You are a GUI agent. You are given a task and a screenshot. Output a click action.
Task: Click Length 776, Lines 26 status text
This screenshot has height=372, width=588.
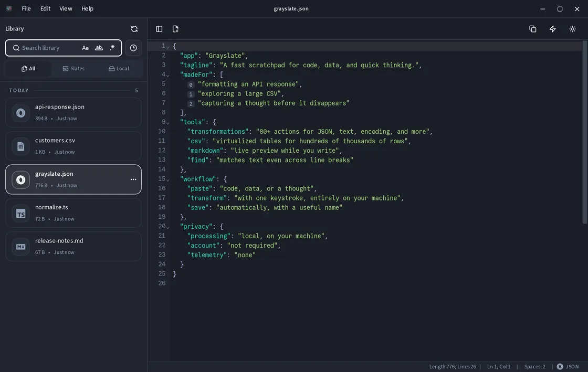(x=452, y=367)
